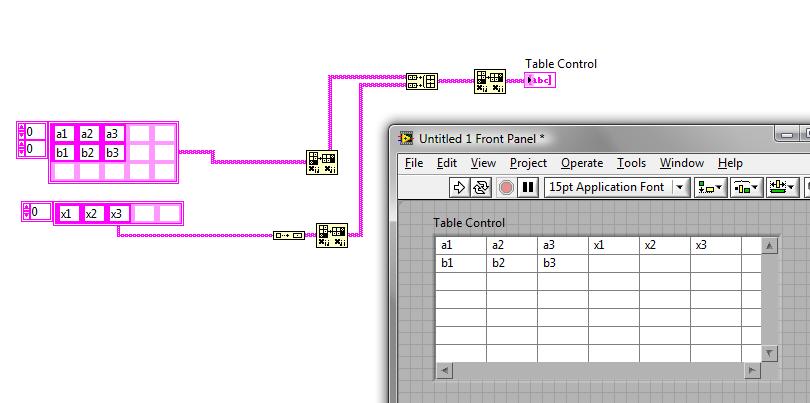The height and width of the screenshot is (403, 810).
Task: Click the Run Continuously button
Action: (x=480, y=187)
